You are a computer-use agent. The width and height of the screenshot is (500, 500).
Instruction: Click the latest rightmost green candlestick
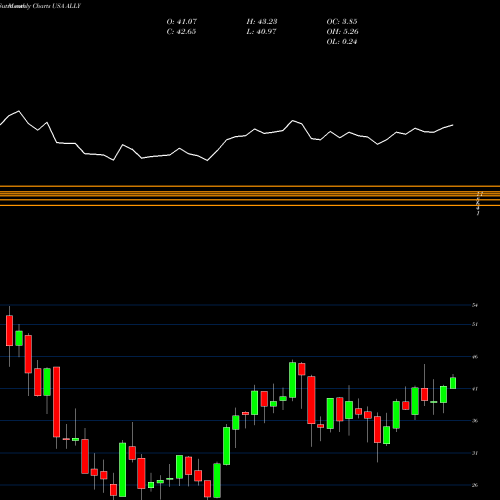pyautogui.click(x=453, y=383)
